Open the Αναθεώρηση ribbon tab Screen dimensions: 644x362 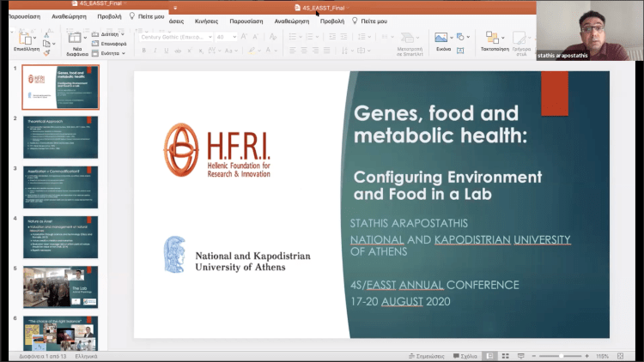click(x=292, y=20)
